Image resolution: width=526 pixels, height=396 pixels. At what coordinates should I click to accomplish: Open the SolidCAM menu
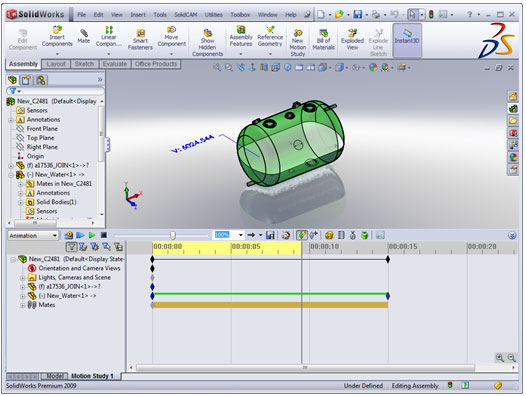coord(186,15)
